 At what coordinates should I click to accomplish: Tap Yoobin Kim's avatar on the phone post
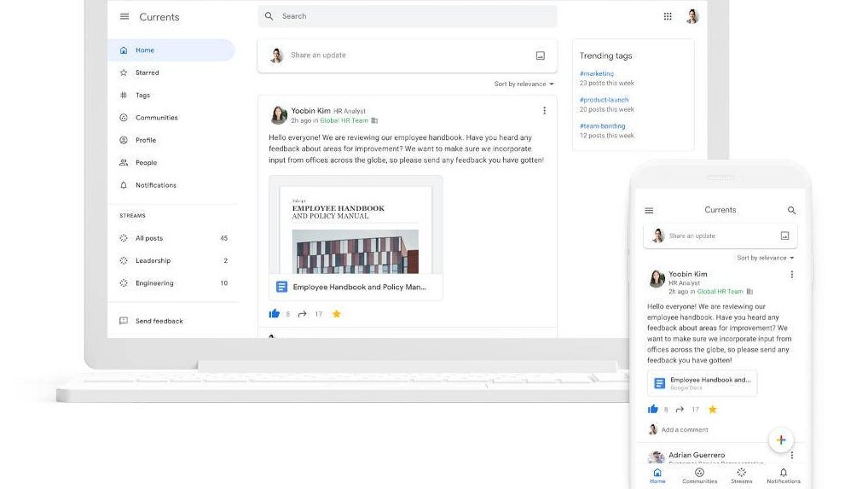pos(657,278)
